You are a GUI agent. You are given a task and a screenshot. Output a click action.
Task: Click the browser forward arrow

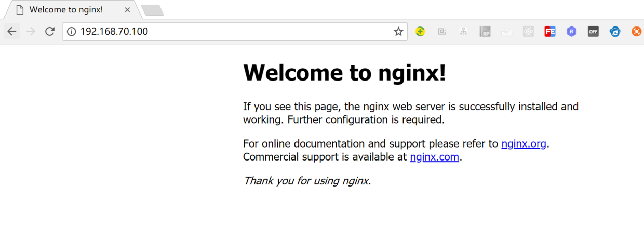31,32
